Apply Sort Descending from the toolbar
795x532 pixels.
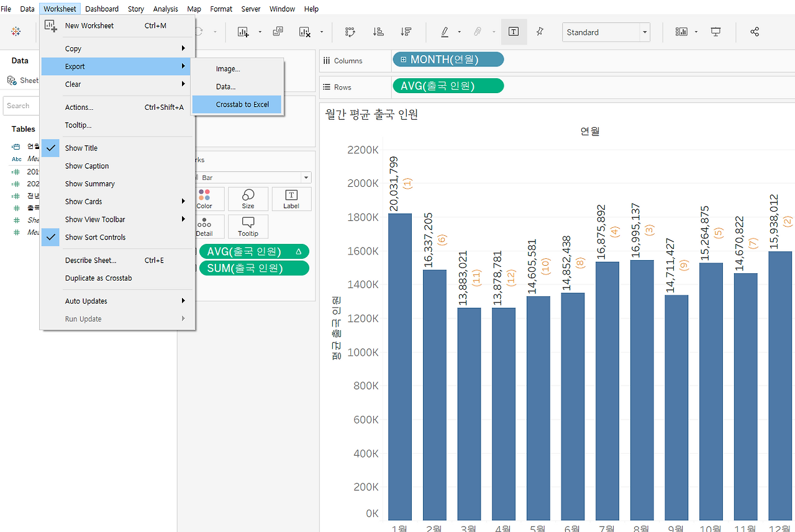[405, 32]
